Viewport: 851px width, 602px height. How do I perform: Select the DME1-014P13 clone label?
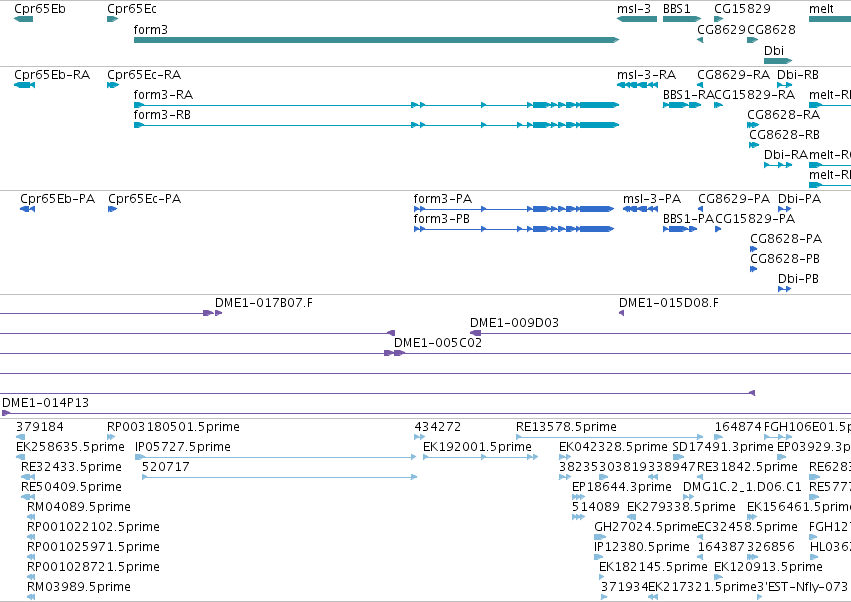(x=46, y=403)
